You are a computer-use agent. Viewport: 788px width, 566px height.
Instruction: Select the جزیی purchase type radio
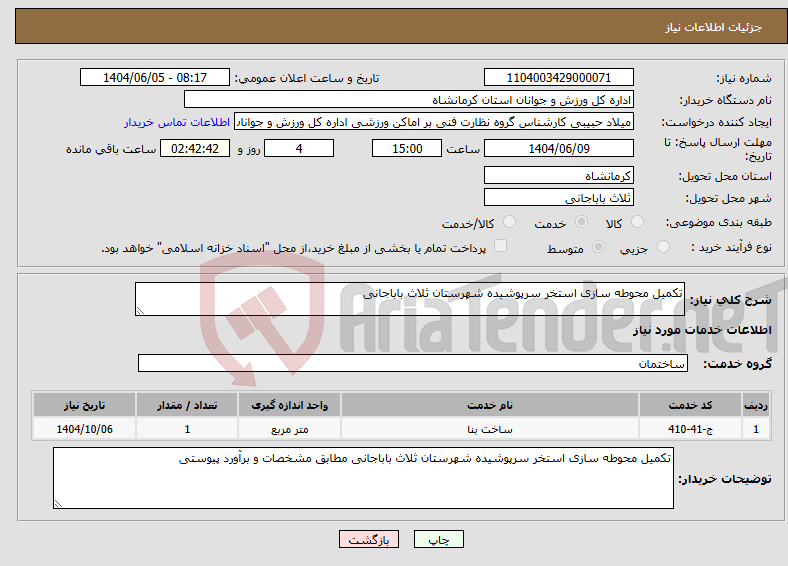pos(663,246)
